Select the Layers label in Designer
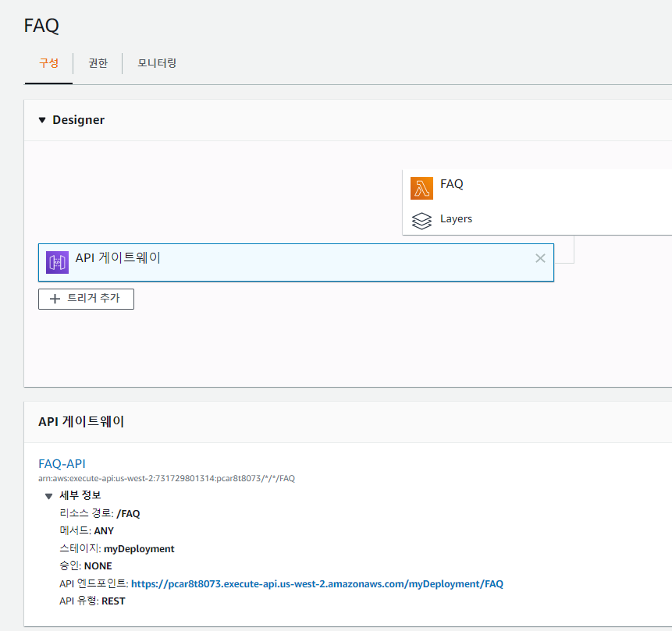The height and width of the screenshot is (631, 672). coord(456,219)
